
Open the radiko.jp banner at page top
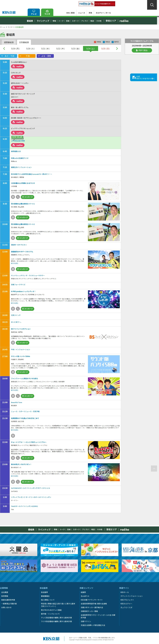97,4
